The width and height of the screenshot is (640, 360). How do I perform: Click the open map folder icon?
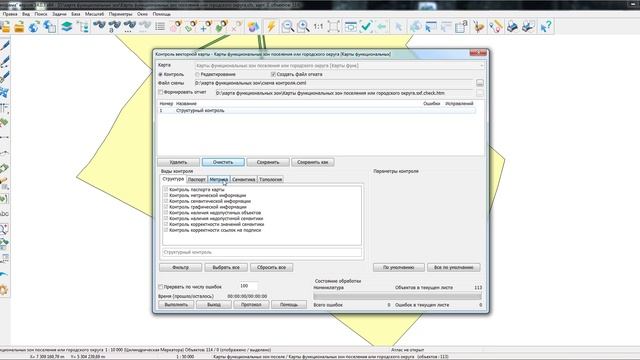coord(19,27)
